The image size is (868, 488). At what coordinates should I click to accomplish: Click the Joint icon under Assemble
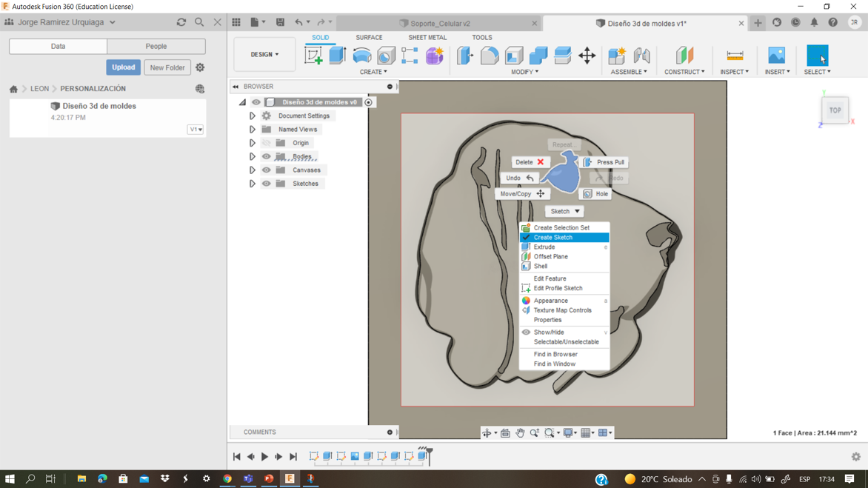(x=641, y=56)
